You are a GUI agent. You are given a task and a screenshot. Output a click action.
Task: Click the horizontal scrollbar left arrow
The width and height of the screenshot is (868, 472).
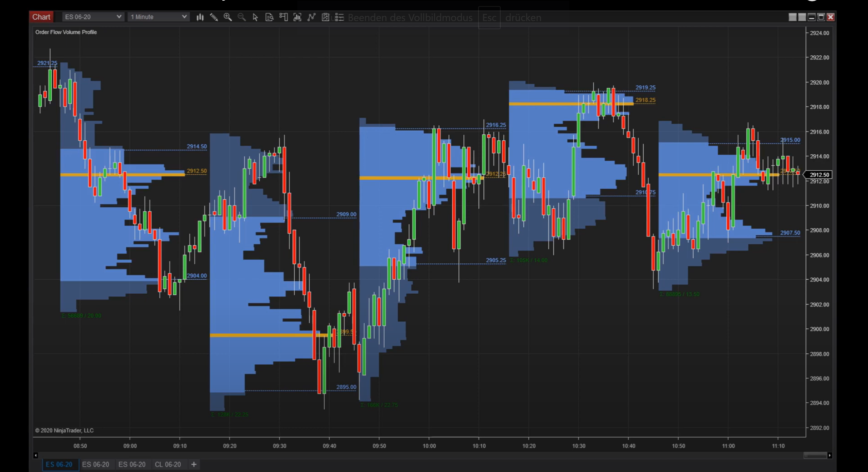[36, 455]
